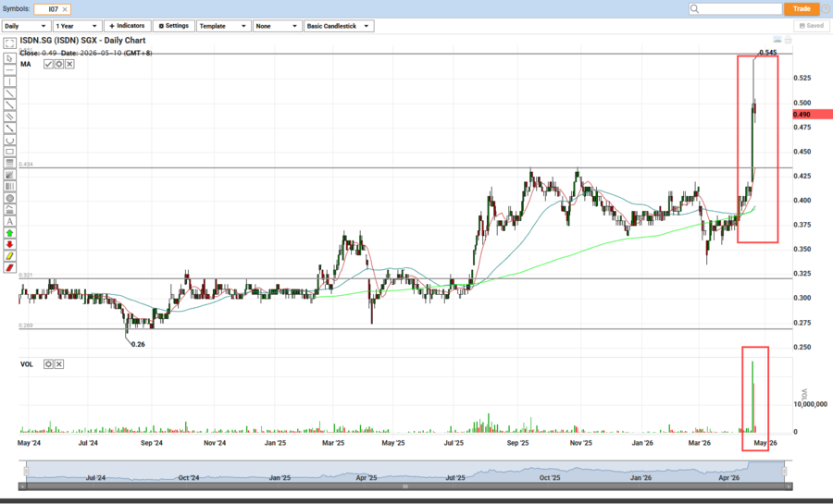Select the arrow pointer cursor tool
The width and height of the screenshot is (833, 504).
click(9, 57)
